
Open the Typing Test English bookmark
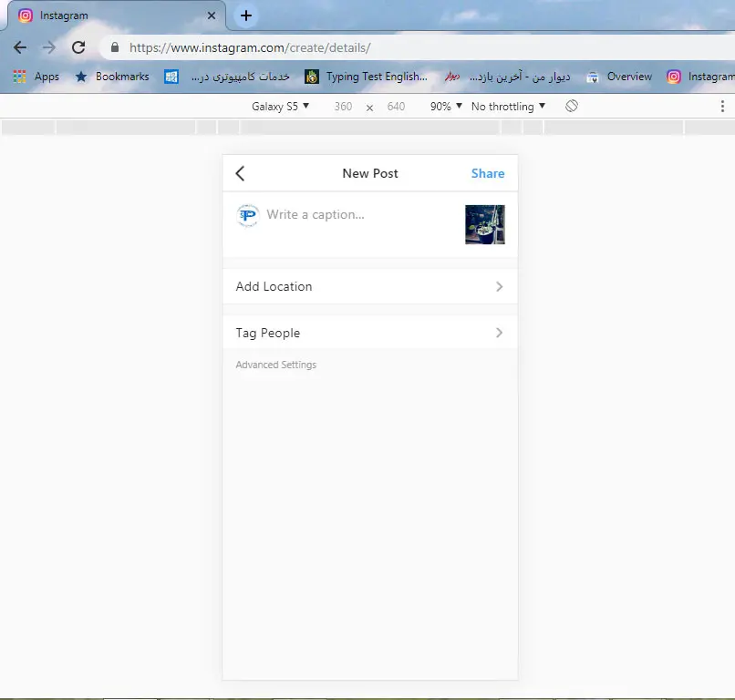pyautogui.click(x=367, y=77)
